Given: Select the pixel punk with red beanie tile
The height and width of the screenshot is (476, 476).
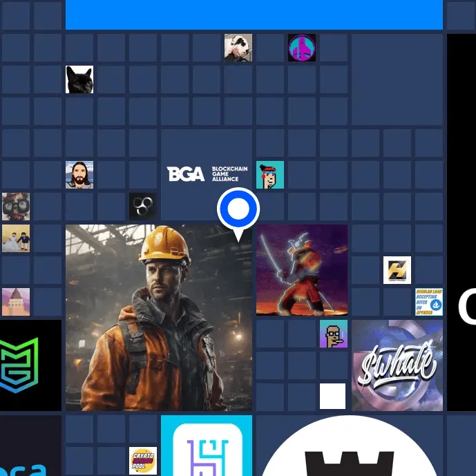Looking at the screenshot, I should coord(270,175).
